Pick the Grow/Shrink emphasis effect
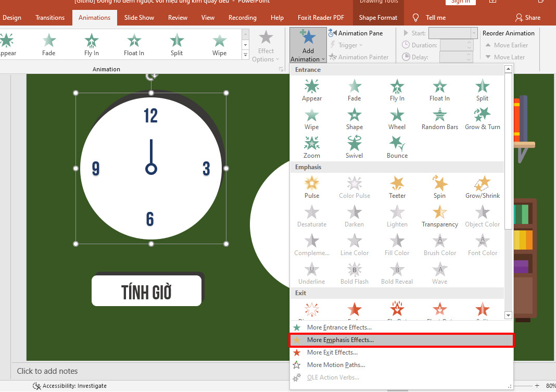Screen dimensions: 556x392 pyautogui.click(x=482, y=187)
